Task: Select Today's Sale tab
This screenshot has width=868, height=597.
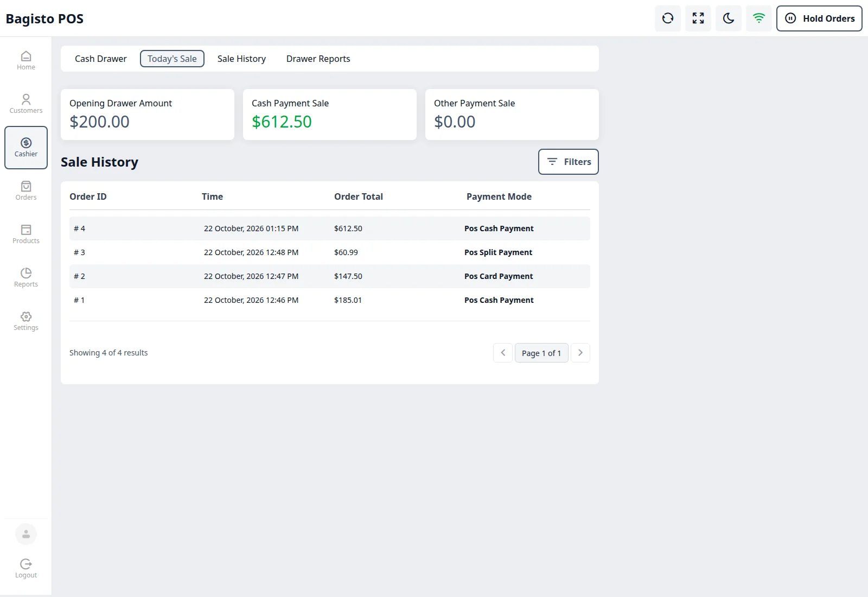Action: (x=172, y=59)
